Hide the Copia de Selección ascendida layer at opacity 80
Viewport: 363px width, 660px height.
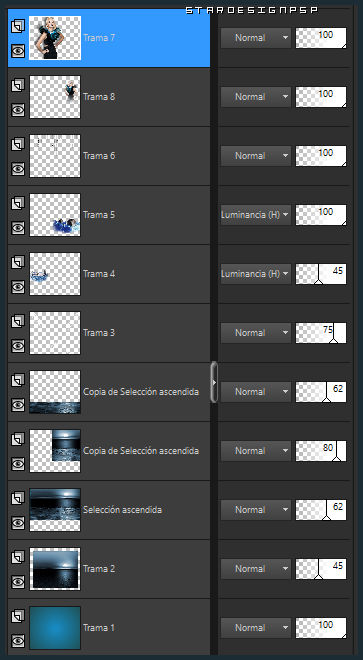tap(18, 464)
